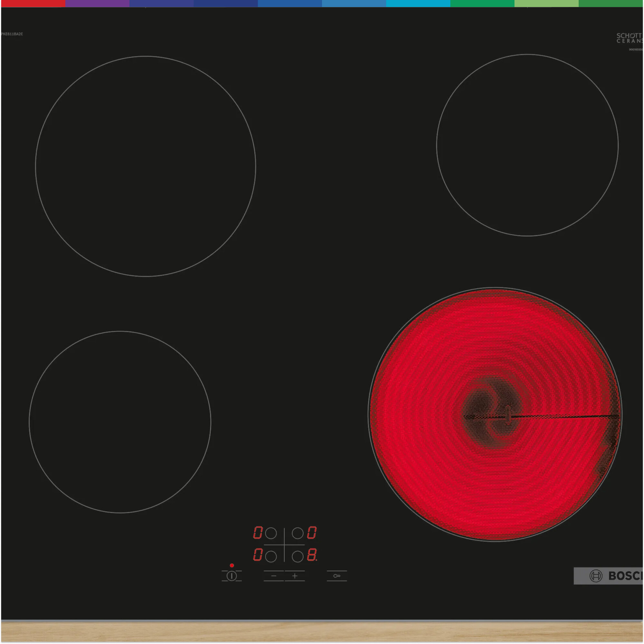Click the red power indicator dot
Image resolution: width=644 pixels, height=644 pixels.
point(232,565)
